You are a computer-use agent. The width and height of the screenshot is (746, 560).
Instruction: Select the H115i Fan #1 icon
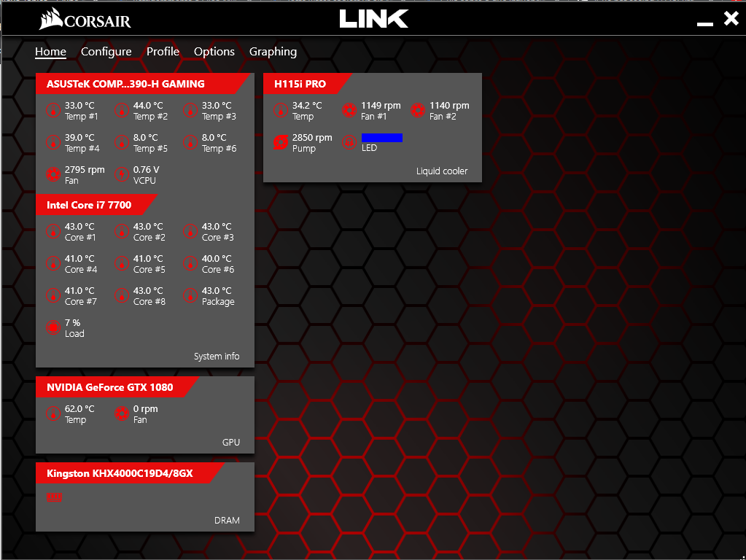349,110
